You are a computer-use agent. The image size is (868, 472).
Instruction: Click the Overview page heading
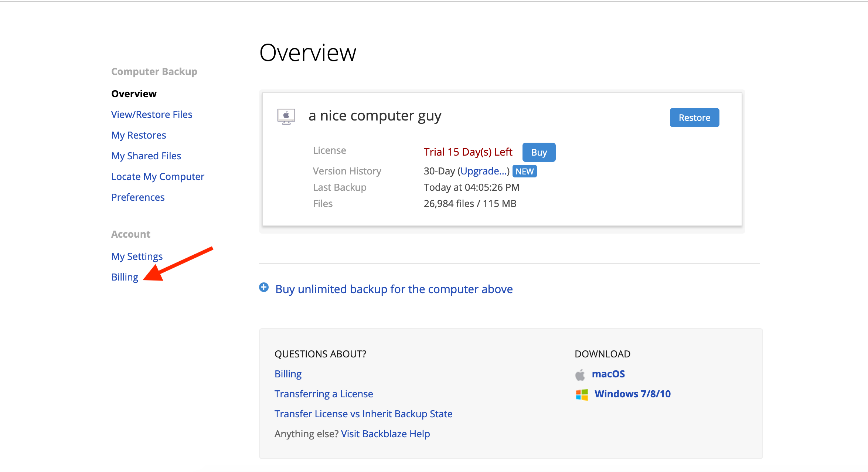(307, 53)
